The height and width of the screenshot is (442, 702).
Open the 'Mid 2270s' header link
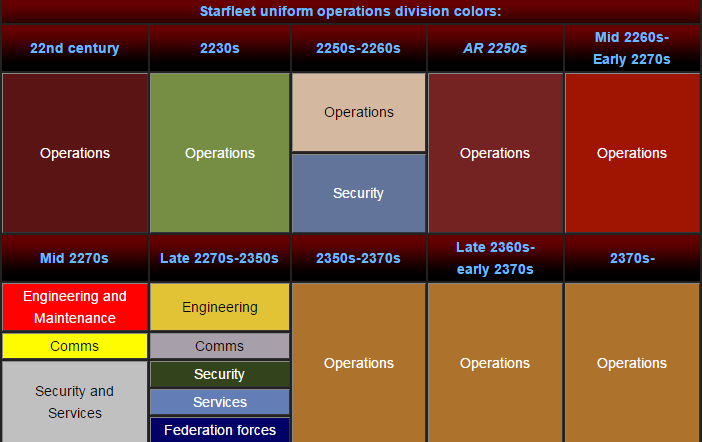[74, 258]
